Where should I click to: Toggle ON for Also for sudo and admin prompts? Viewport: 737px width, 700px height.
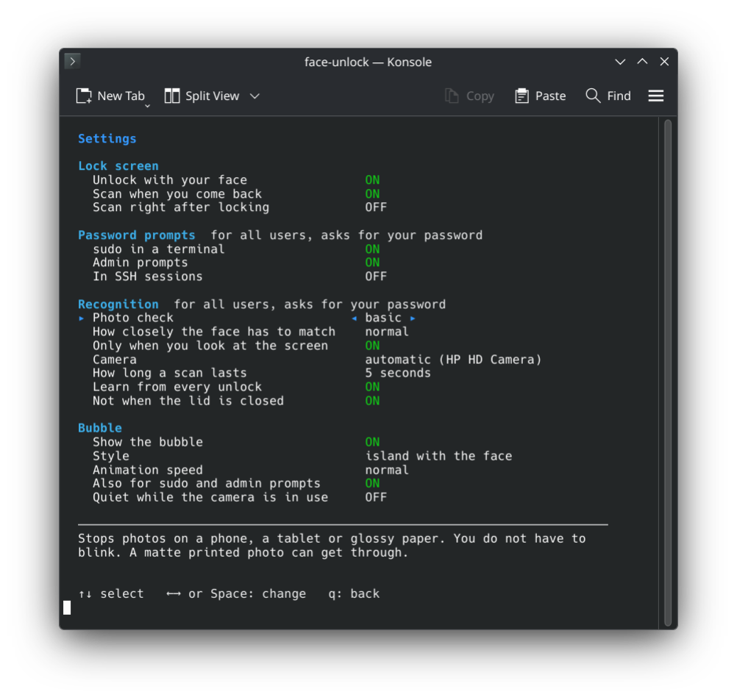[372, 483]
